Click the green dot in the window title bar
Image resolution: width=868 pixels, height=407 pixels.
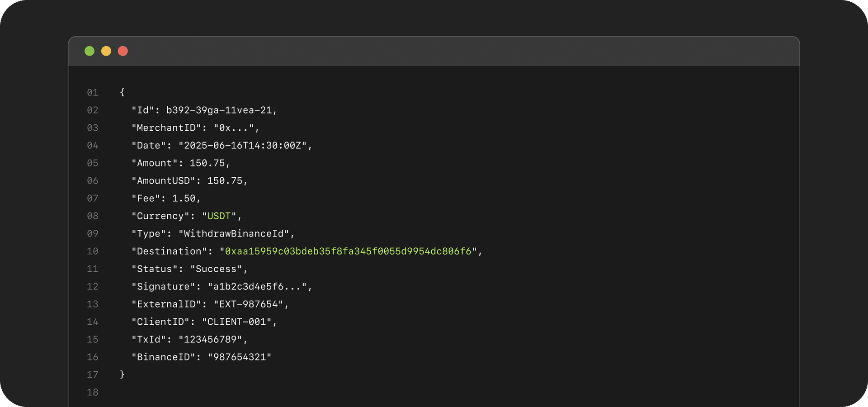pyautogui.click(x=90, y=51)
